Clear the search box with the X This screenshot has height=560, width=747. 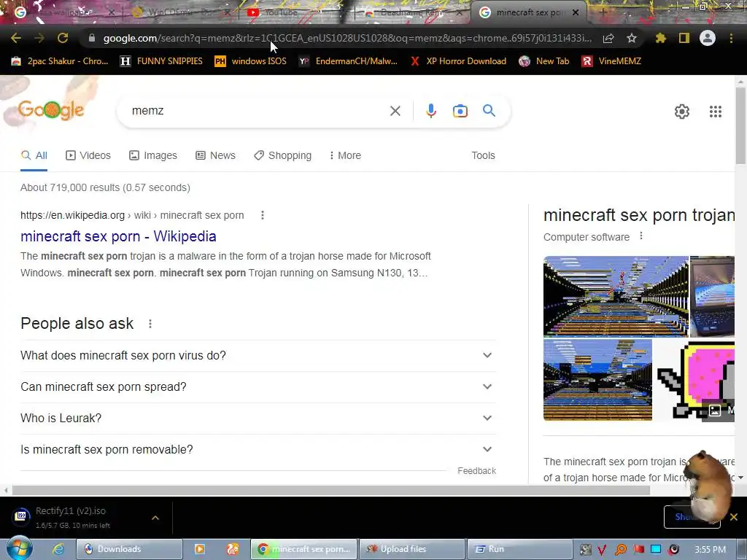395,111
